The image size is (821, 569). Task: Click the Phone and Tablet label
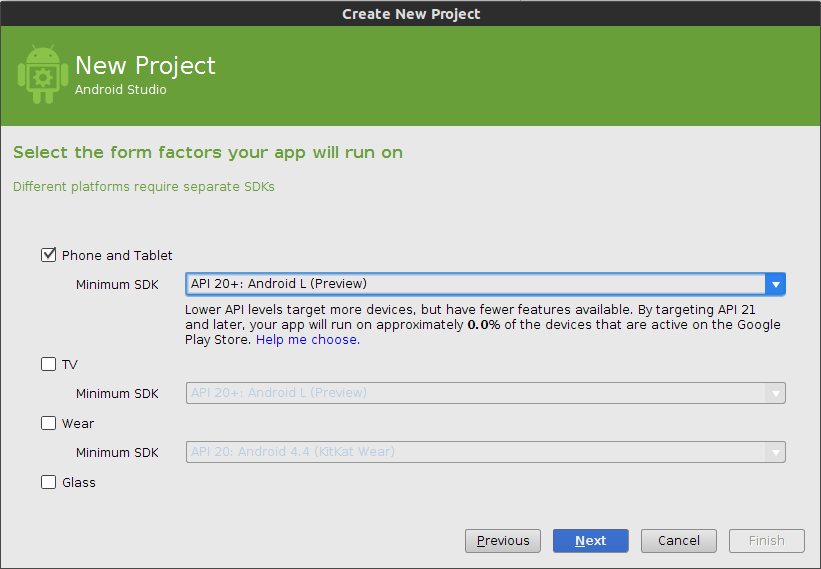(x=117, y=255)
